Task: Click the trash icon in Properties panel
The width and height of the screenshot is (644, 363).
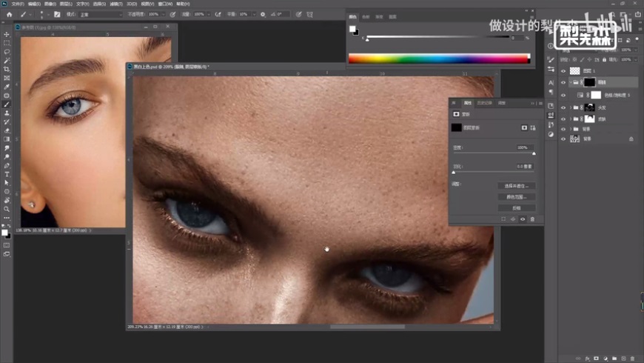Action: pos(531,219)
